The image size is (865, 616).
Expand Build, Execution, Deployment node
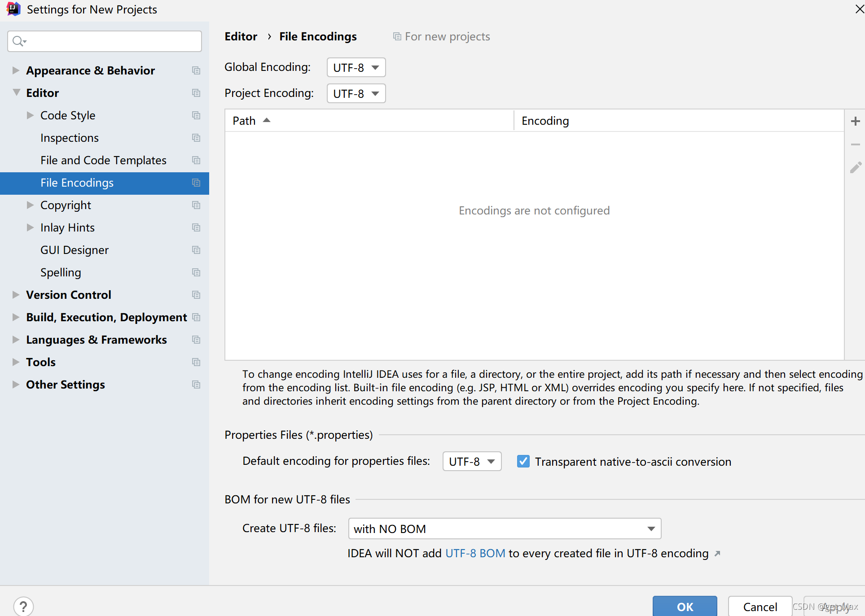click(16, 317)
